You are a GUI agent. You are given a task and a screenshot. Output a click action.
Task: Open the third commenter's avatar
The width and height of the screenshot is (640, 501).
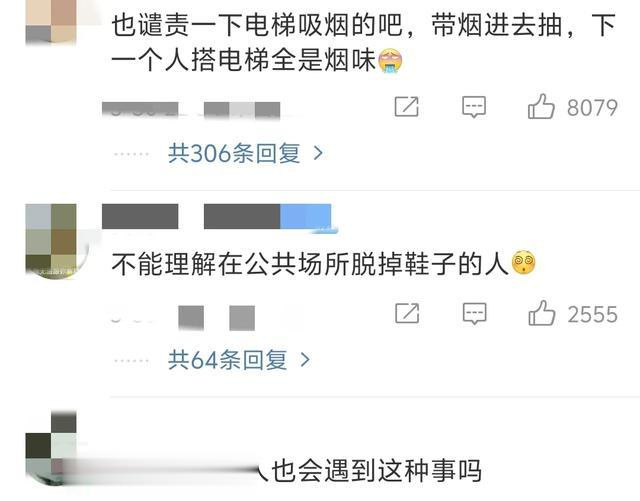coord(51,448)
